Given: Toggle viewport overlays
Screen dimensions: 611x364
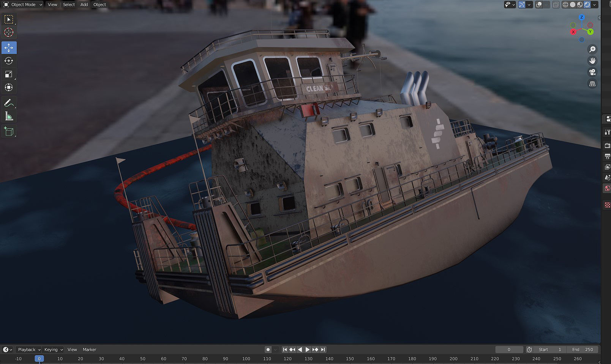Looking at the screenshot, I should point(539,5).
